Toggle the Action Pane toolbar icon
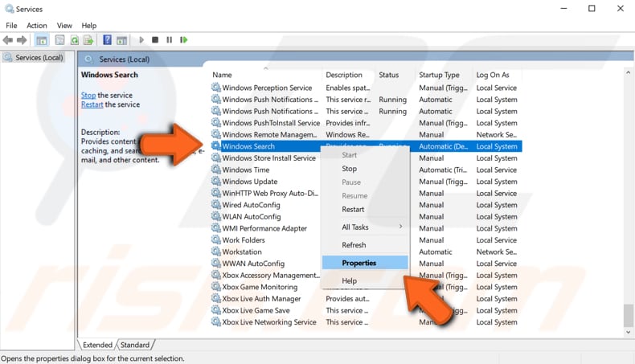Image resolution: width=635 pixels, height=364 pixels. pyautogui.click(x=122, y=40)
